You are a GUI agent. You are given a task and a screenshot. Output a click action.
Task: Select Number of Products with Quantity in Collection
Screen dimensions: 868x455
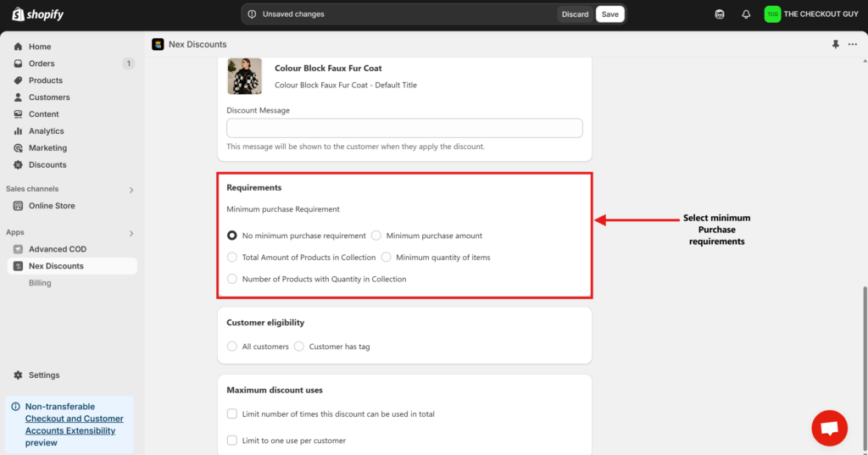pos(232,279)
